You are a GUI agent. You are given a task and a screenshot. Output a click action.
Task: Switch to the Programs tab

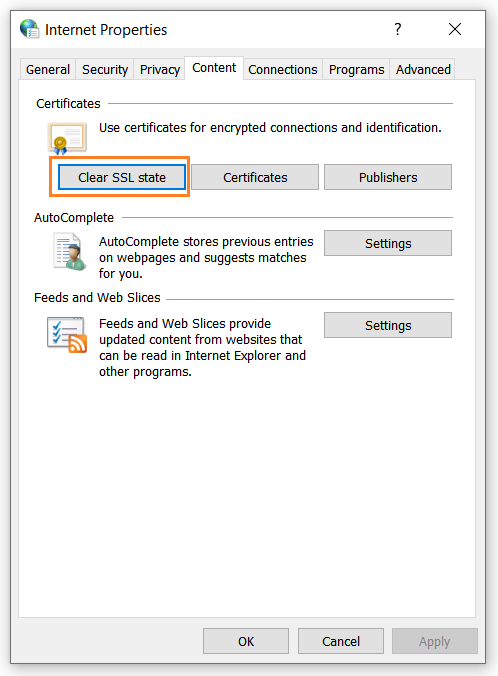[x=356, y=69]
